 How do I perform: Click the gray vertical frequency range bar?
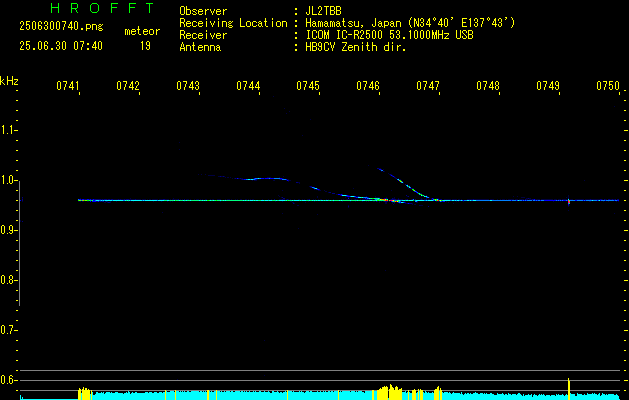click(20, 243)
